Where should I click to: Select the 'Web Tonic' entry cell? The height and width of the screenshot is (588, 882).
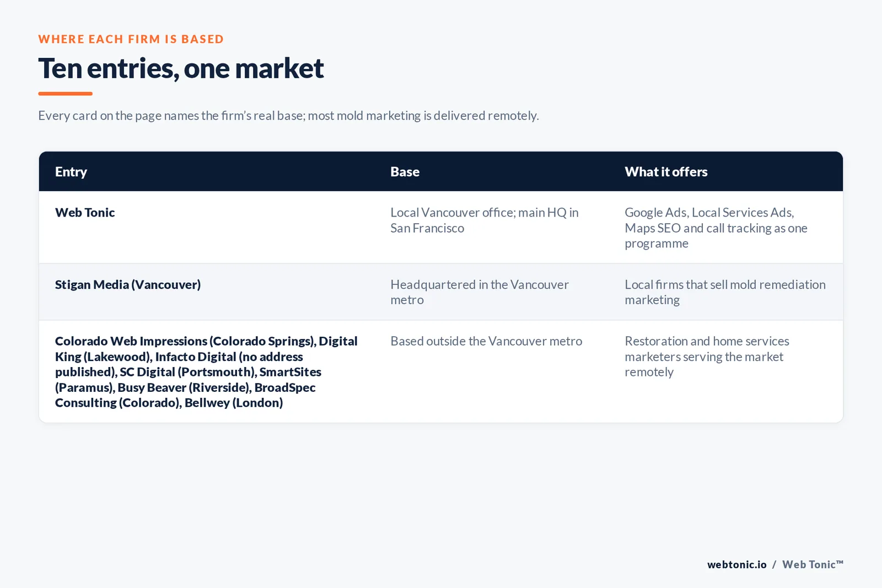pyautogui.click(x=85, y=213)
